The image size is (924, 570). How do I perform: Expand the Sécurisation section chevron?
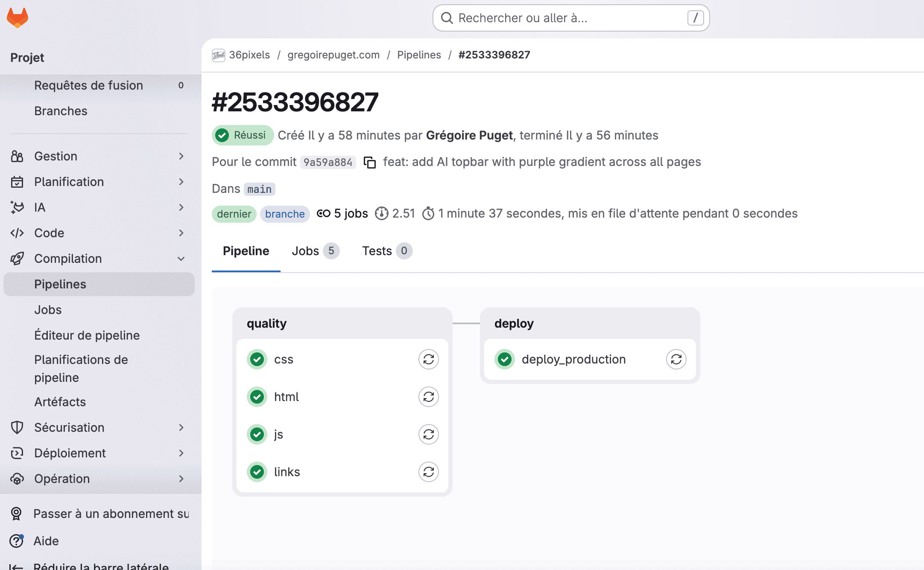181,427
